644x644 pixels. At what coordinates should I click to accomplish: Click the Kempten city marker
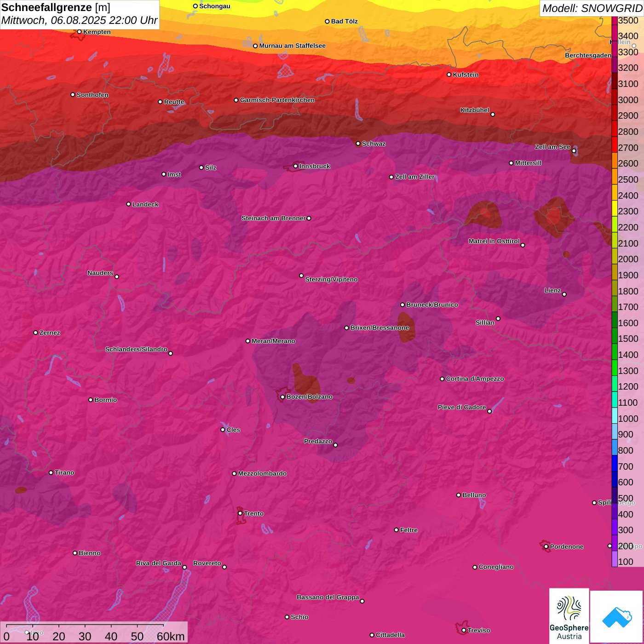click(80, 32)
